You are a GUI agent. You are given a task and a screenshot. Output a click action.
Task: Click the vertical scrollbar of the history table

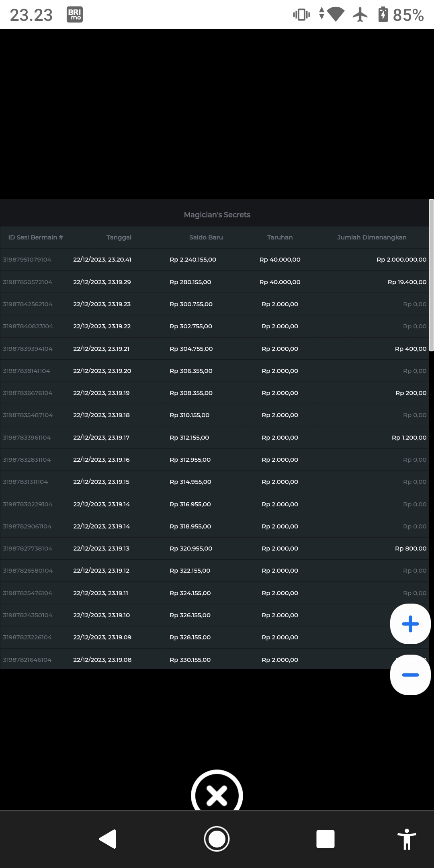pyautogui.click(x=431, y=276)
